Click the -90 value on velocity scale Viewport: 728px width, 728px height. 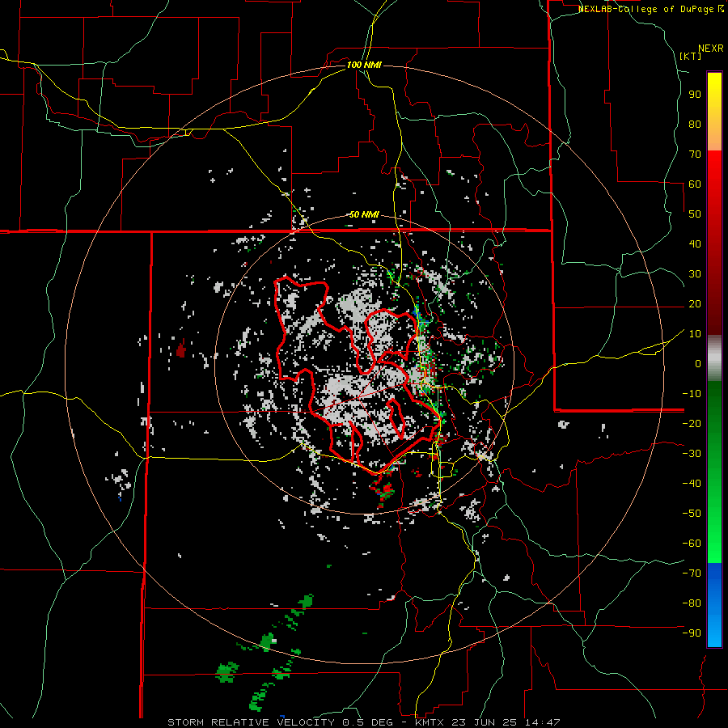click(x=692, y=633)
